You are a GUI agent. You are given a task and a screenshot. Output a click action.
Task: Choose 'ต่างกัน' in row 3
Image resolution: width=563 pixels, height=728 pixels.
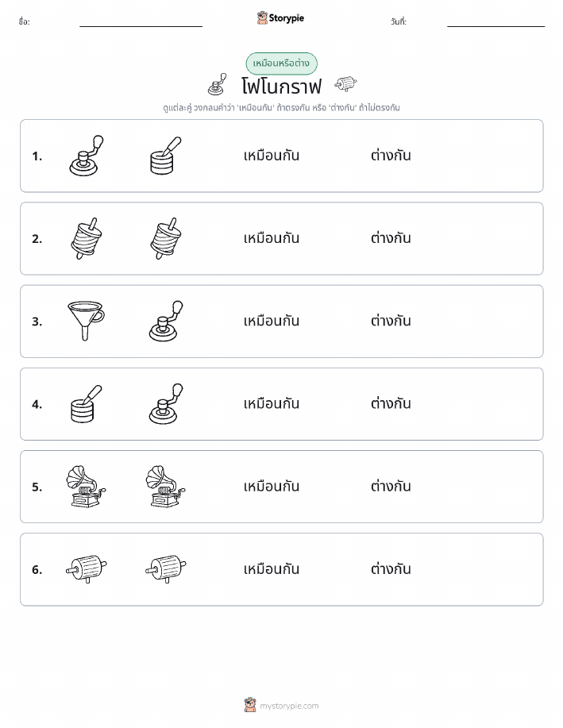(x=391, y=321)
